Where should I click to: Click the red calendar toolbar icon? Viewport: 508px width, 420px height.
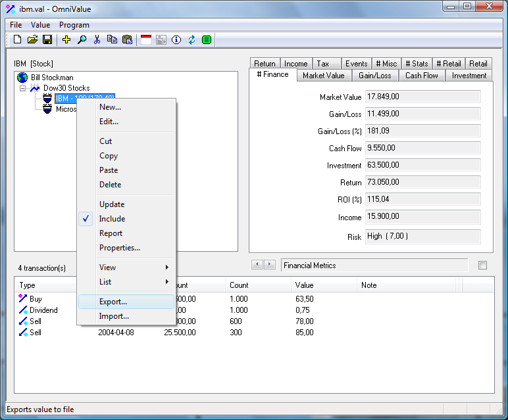tap(146, 40)
